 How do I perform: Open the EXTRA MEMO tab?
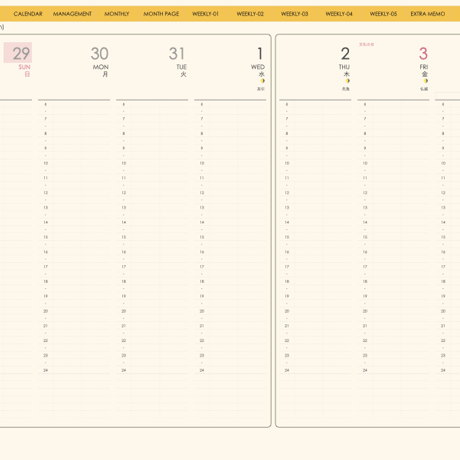click(428, 14)
